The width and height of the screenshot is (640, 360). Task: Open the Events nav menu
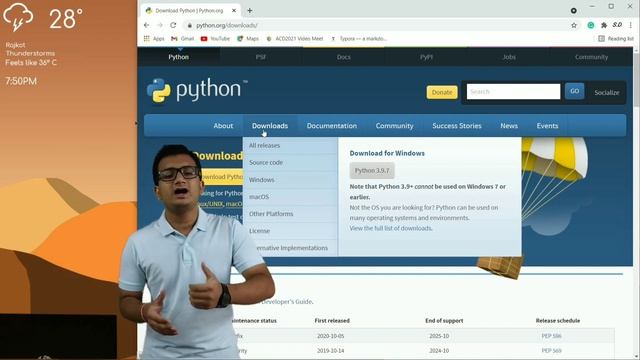click(x=547, y=126)
